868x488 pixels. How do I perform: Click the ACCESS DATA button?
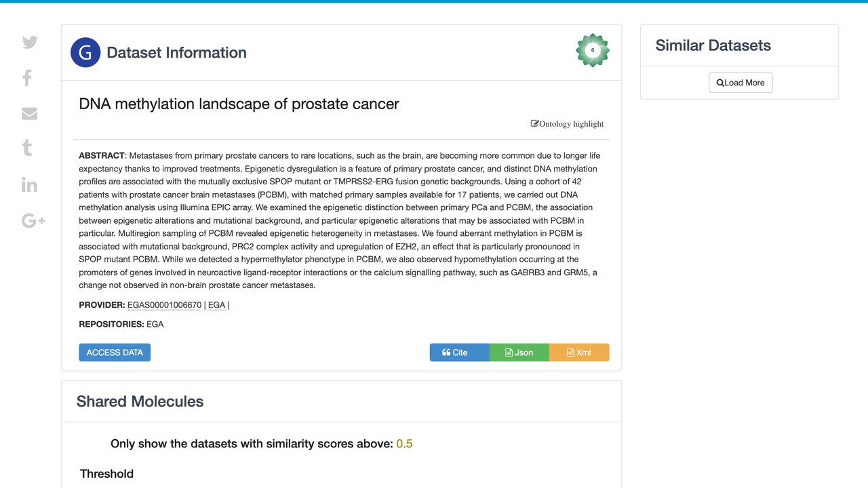coord(115,352)
